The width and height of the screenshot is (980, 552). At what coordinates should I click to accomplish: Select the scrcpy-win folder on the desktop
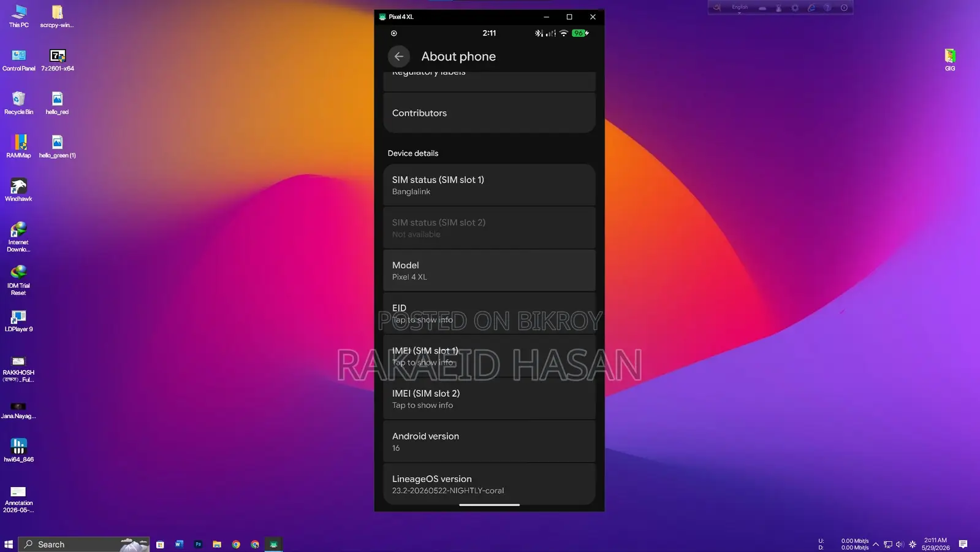(x=57, y=16)
